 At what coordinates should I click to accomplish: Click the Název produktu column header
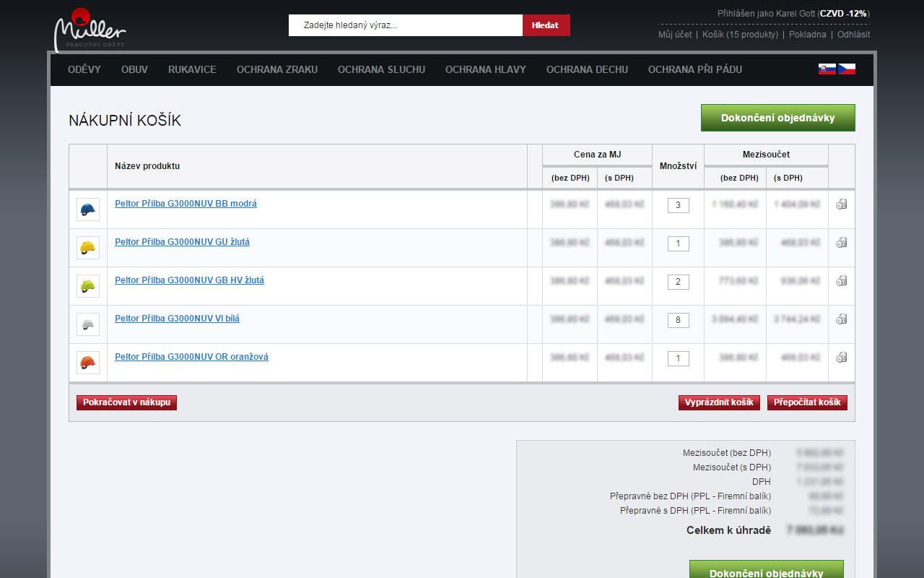(x=147, y=166)
